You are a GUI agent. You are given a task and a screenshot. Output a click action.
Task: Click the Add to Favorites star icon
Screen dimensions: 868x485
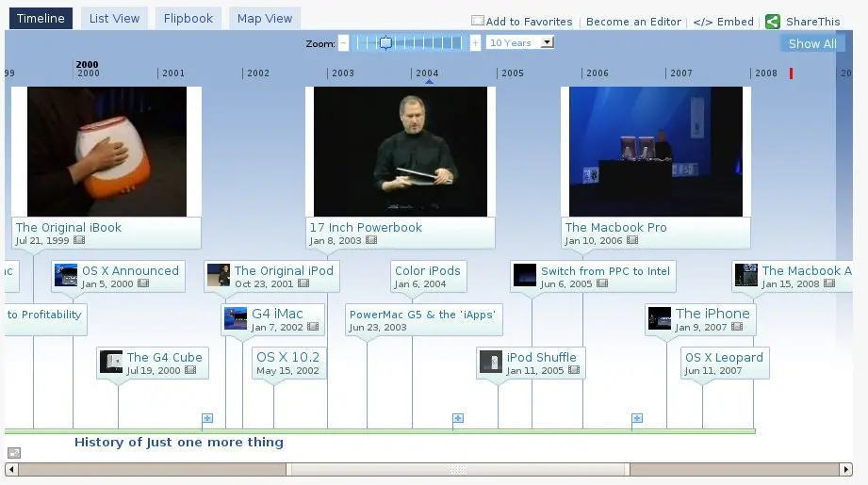coord(477,21)
